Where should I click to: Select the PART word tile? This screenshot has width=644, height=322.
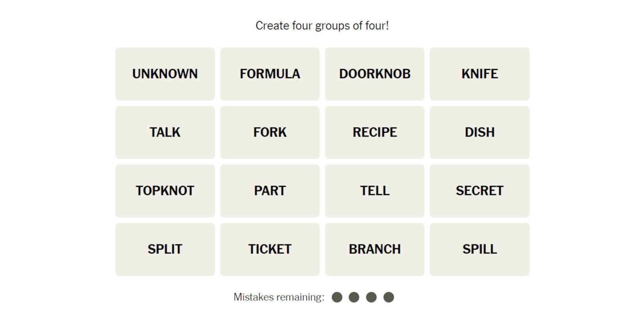(270, 191)
